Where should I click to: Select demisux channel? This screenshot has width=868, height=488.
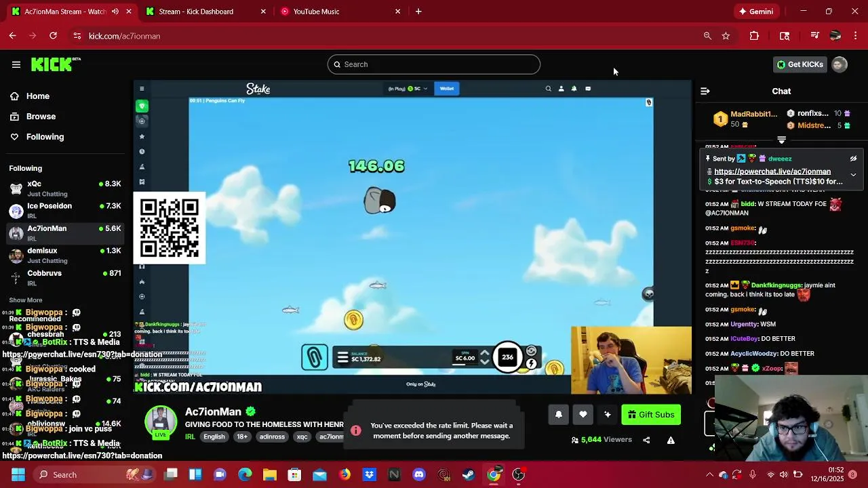(x=64, y=256)
